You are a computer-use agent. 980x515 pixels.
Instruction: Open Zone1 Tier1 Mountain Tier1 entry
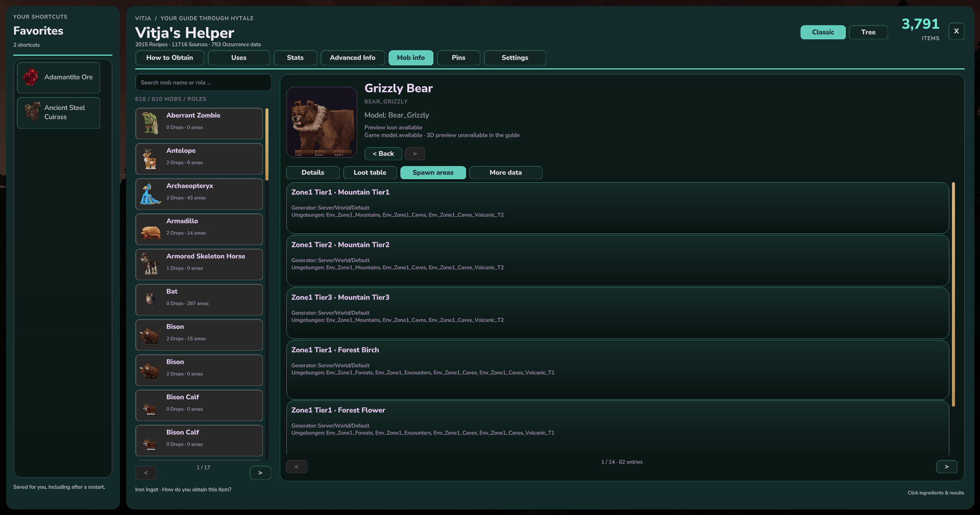tap(618, 208)
